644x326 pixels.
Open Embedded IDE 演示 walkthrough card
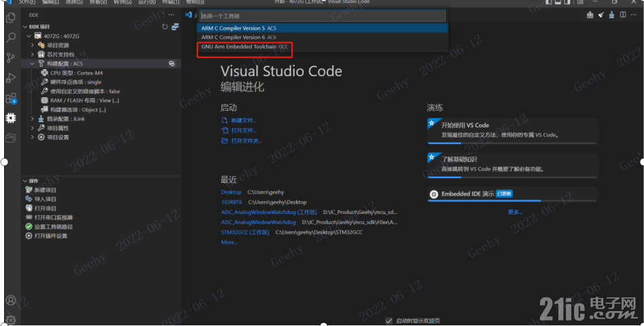coord(512,194)
